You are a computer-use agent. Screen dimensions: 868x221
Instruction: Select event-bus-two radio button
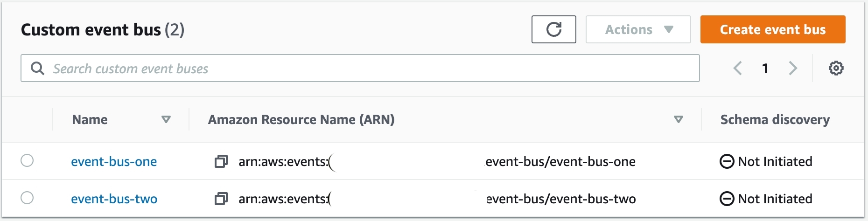(x=27, y=198)
